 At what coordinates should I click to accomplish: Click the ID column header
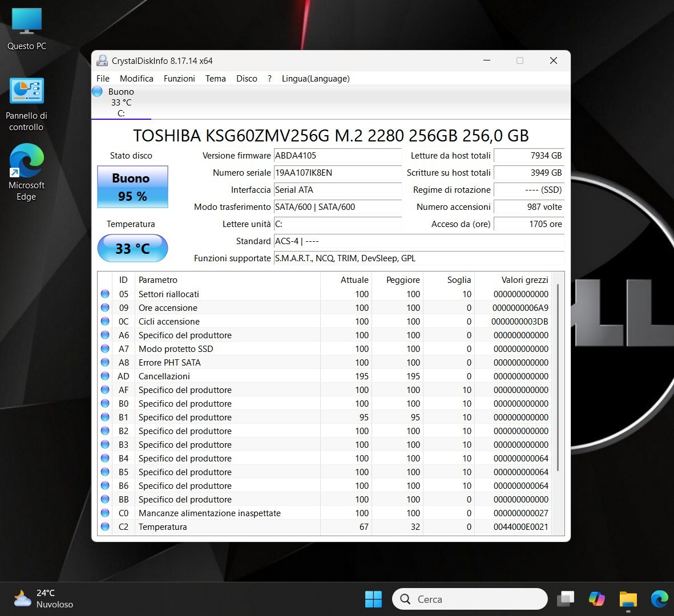click(x=123, y=279)
